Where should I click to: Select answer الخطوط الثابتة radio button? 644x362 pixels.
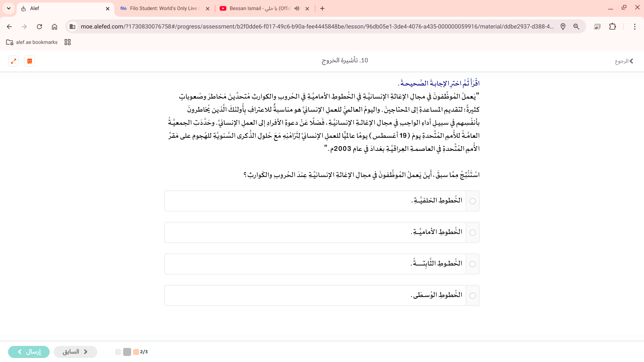click(473, 264)
